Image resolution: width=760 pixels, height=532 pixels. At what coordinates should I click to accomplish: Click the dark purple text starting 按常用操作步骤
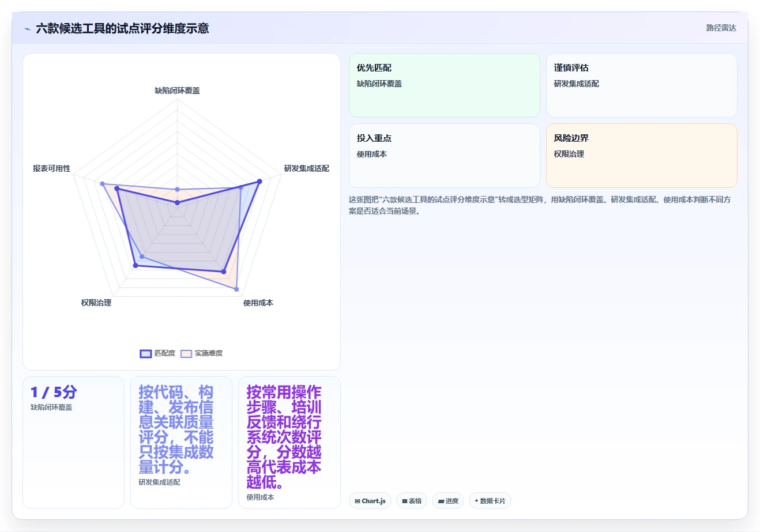[284, 437]
